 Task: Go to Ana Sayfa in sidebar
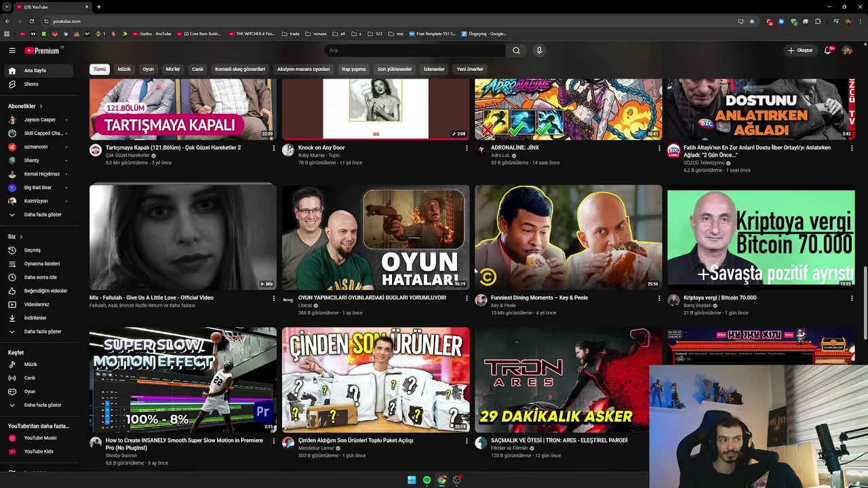(x=38, y=70)
